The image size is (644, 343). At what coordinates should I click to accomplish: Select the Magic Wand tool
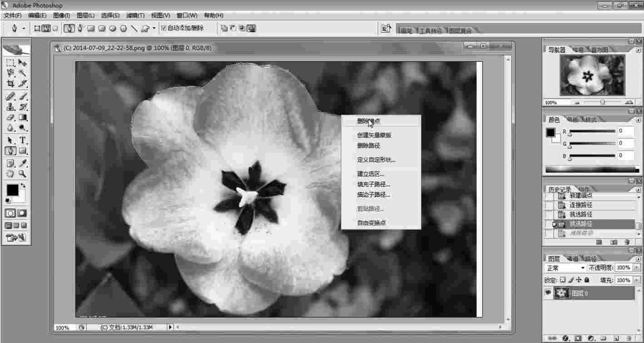point(22,73)
